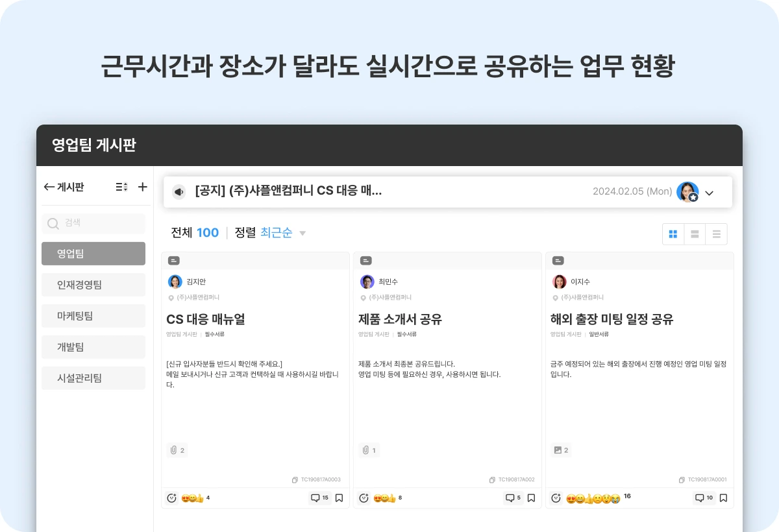
Task: Add reaction to 해외 출장 미팅 post
Action: click(556, 498)
